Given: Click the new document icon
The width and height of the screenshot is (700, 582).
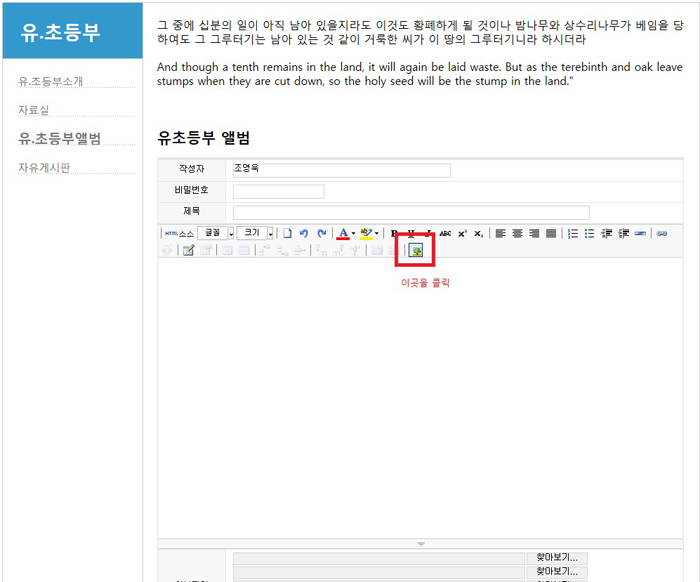Looking at the screenshot, I should [x=288, y=233].
